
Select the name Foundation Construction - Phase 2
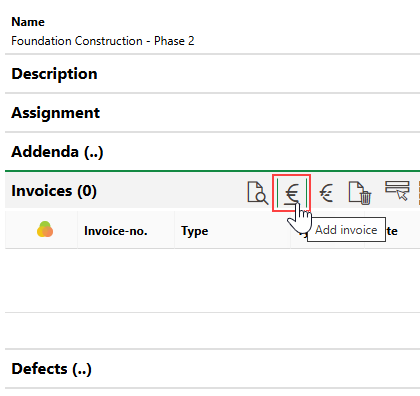(x=103, y=41)
